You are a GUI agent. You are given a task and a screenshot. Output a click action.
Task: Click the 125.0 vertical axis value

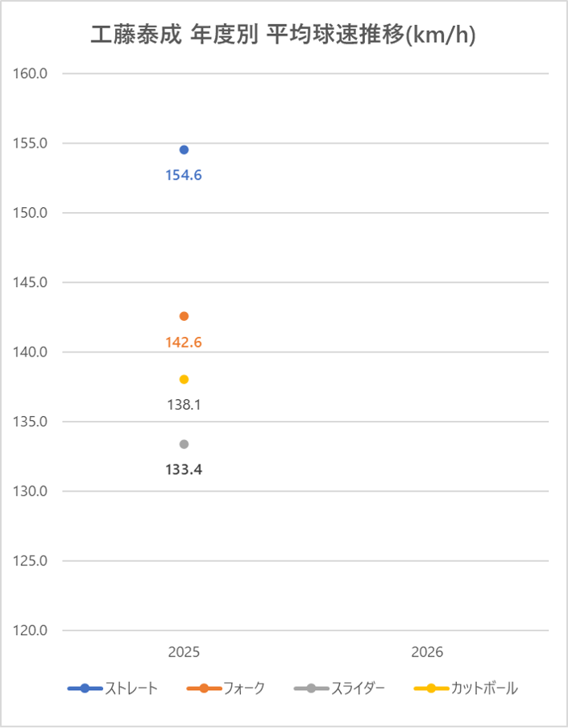[x=31, y=561]
